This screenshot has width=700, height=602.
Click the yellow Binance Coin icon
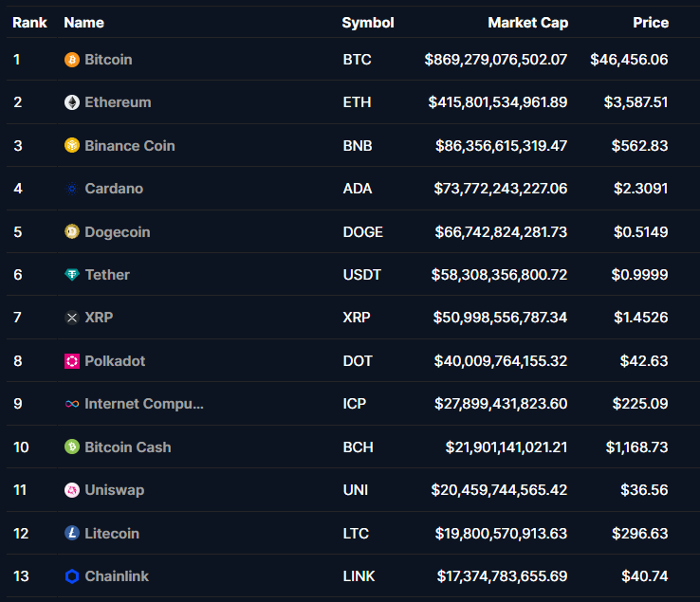point(72,146)
